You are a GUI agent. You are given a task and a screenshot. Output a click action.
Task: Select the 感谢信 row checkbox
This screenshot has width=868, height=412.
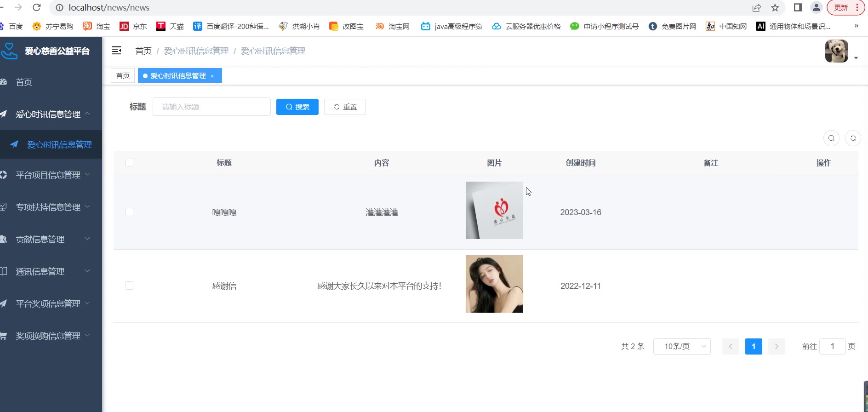click(x=130, y=286)
